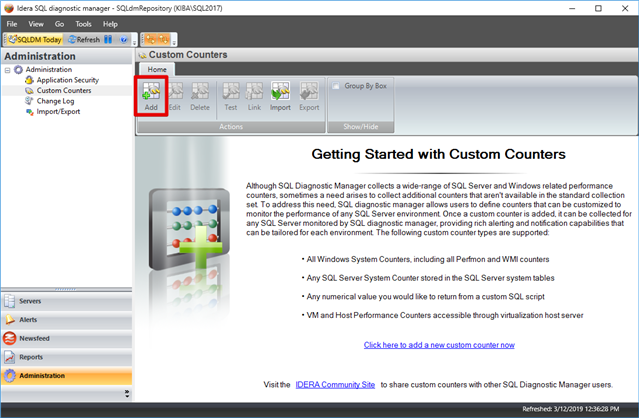Open the View menu
The height and width of the screenshot is (418, 639).
tap(36, 24)
